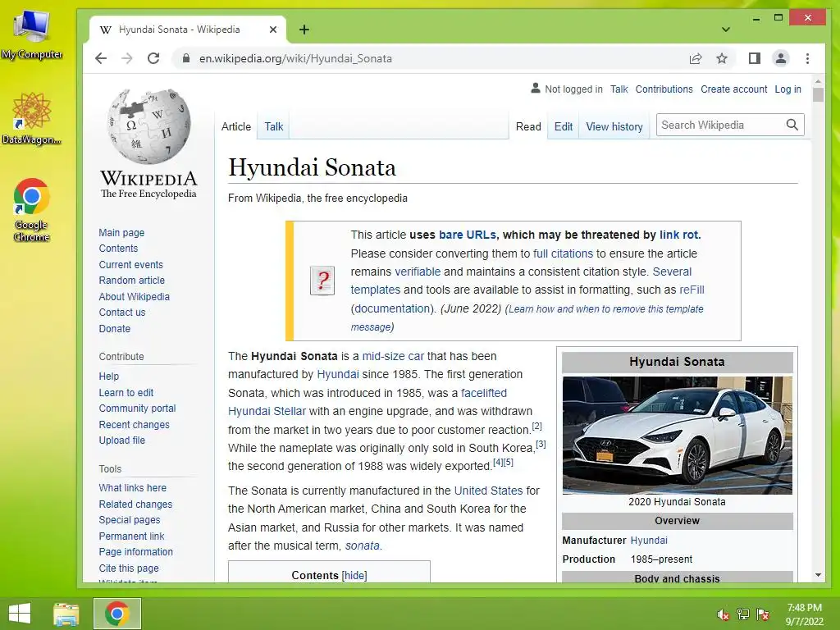Click the Donate sidebar link
840x630 pixels.
pos(115,328)
